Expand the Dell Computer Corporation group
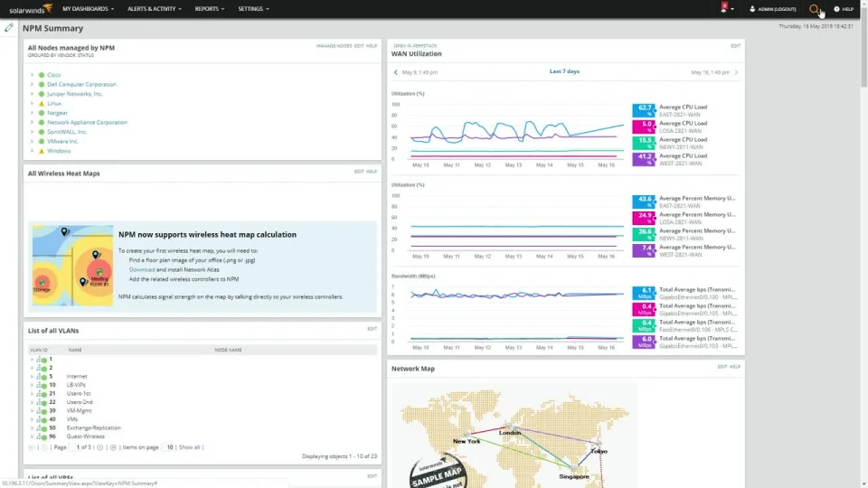 pos(33,84)
